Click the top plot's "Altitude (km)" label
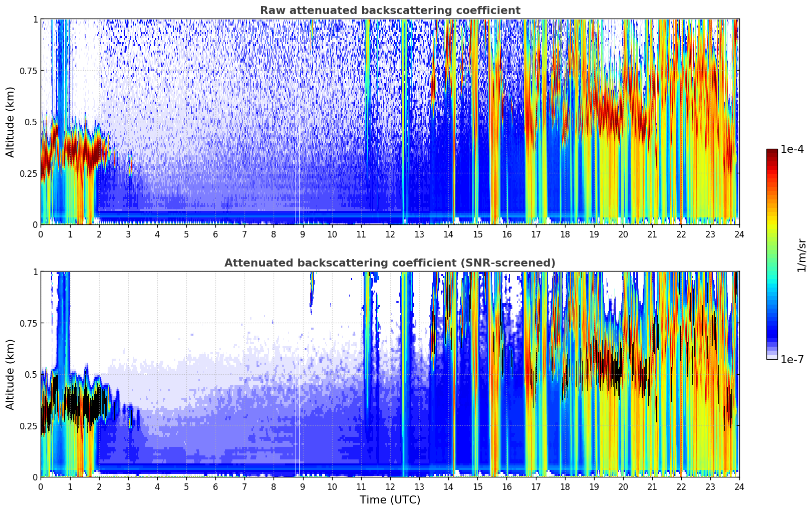 tap(11, 122)
